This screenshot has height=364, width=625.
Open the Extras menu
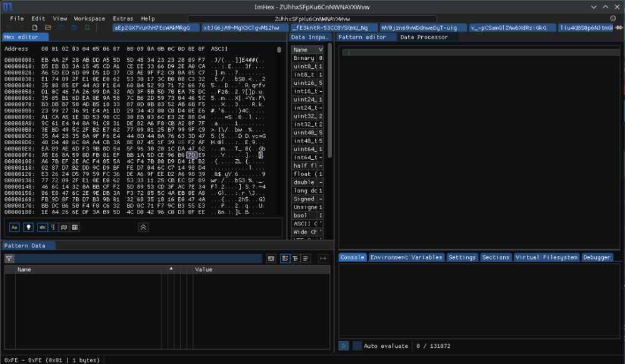[122, 19]
